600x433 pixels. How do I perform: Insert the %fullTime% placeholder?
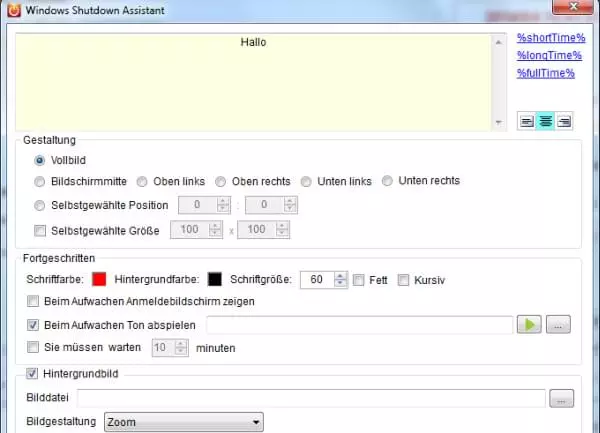point(546,73)
